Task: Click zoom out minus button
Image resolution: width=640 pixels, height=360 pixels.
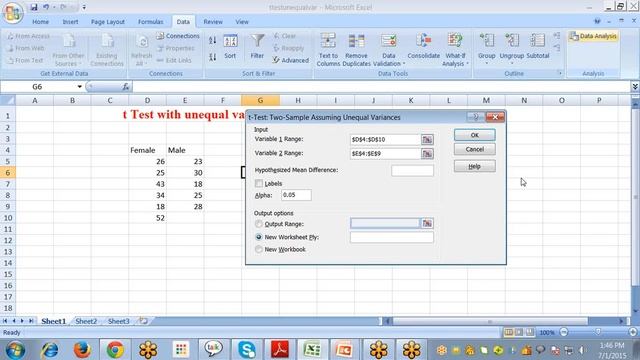Action: click(x=564, y=332)
